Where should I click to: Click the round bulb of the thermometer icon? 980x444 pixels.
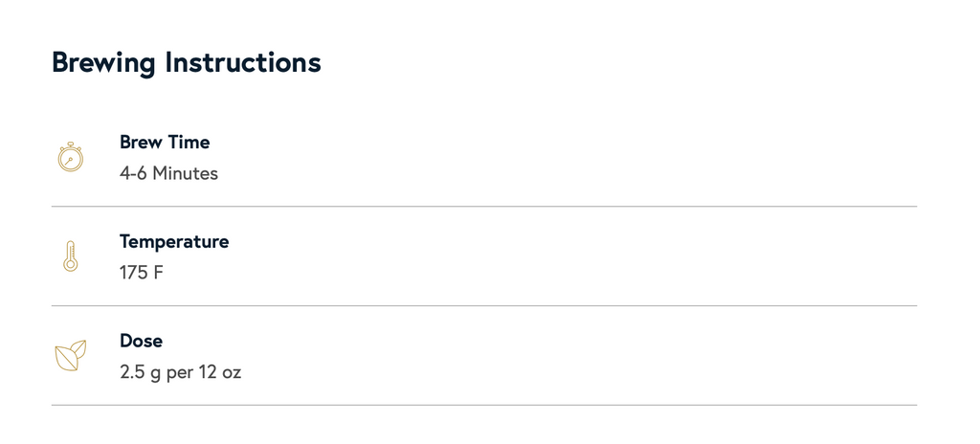71,265
